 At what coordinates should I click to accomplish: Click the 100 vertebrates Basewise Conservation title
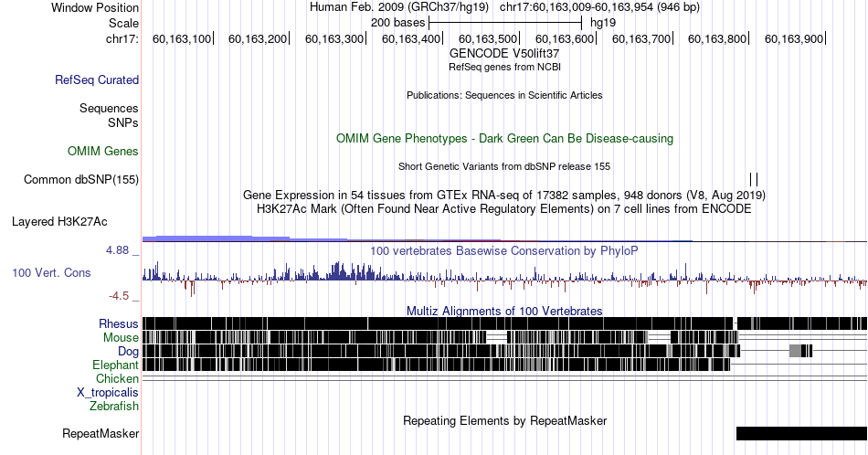[504, 250]
